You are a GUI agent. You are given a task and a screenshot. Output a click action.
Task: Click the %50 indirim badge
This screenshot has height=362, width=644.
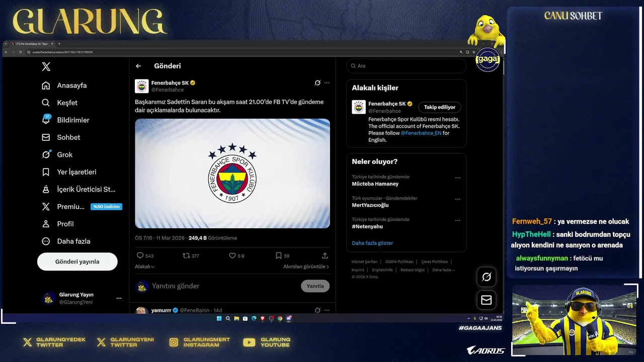(x=106, y=207)
